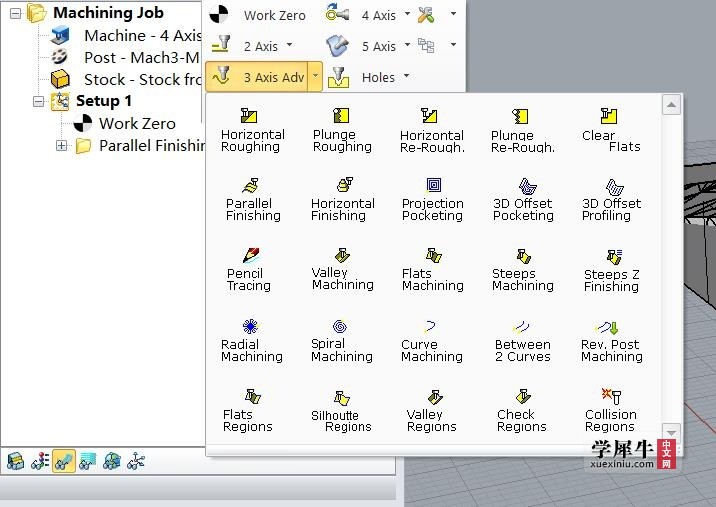
Task: Select Horizontal Finishing toolpath
Action: pyautogui.click(x=342, y=200)
